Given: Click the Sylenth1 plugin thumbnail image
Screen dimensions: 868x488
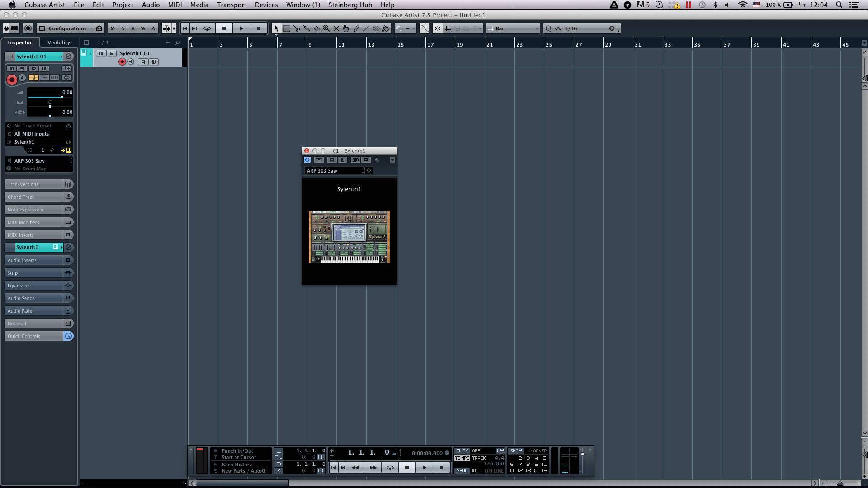Looking at the screenshot, I should pos(349,237).
